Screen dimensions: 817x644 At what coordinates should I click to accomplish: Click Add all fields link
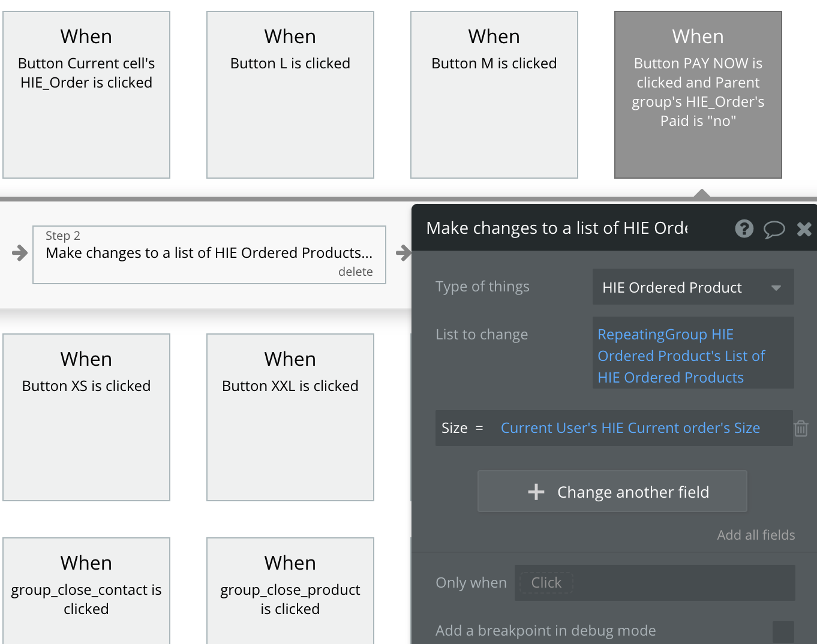click(x=756, y=535)
